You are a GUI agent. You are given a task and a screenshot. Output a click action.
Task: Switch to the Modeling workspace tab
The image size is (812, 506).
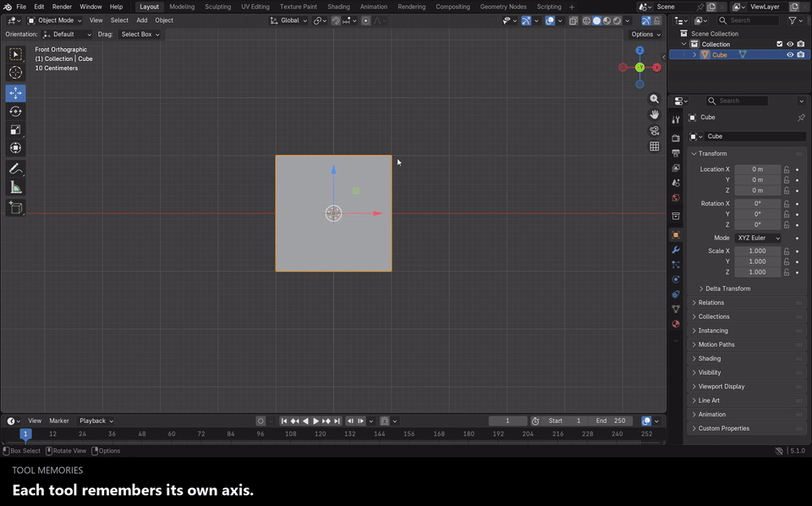point(182,7)
